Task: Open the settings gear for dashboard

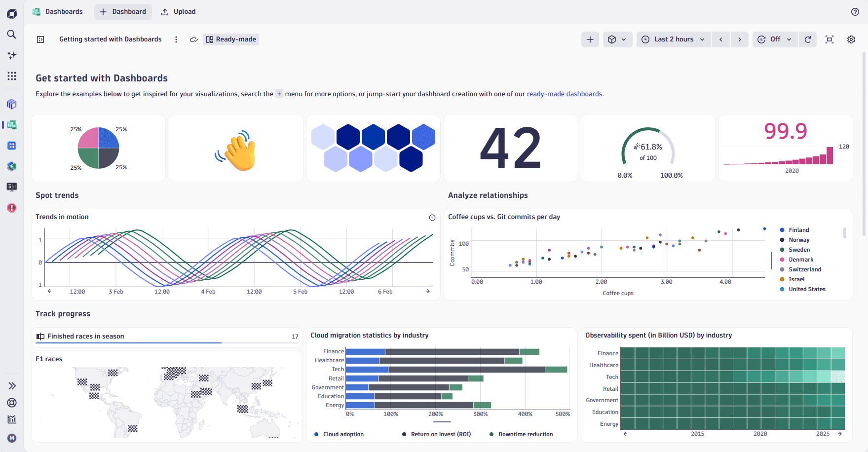Action: click(851, 39)
